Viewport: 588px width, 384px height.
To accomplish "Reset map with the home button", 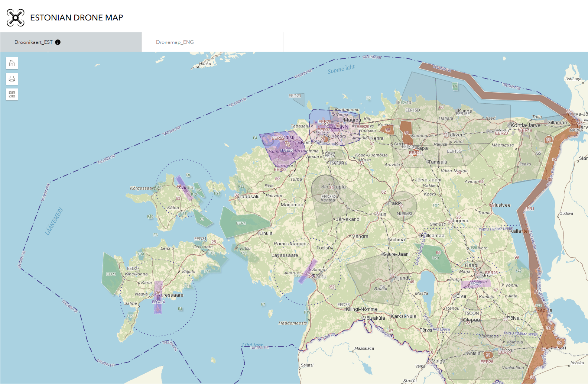I will coord(12,63).
